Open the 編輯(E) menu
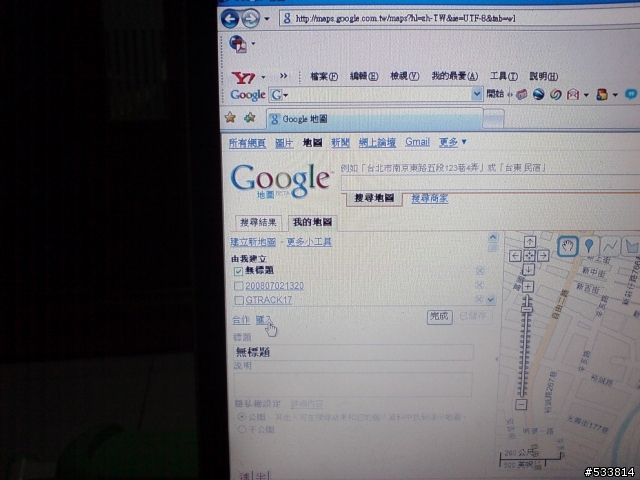 (364, 76)
